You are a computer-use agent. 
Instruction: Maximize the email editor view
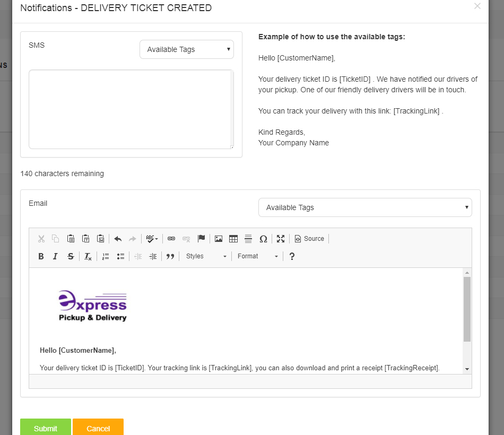pos(281,239)
